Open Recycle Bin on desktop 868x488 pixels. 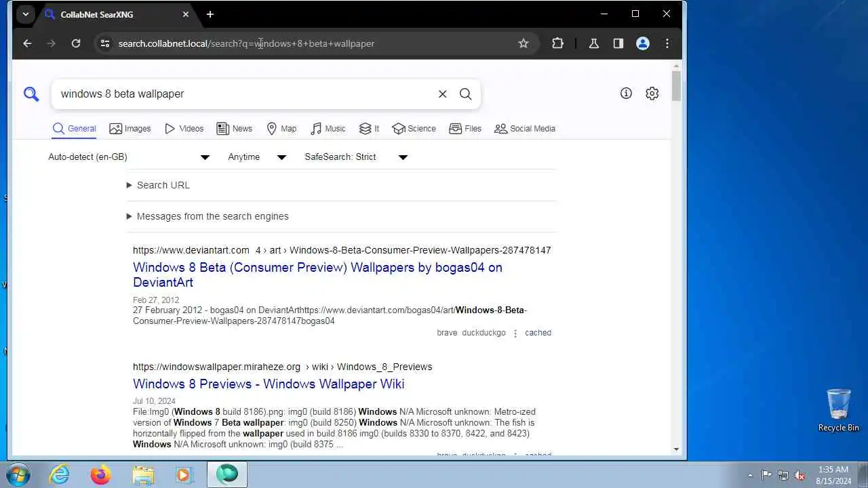tap(839, 410)
